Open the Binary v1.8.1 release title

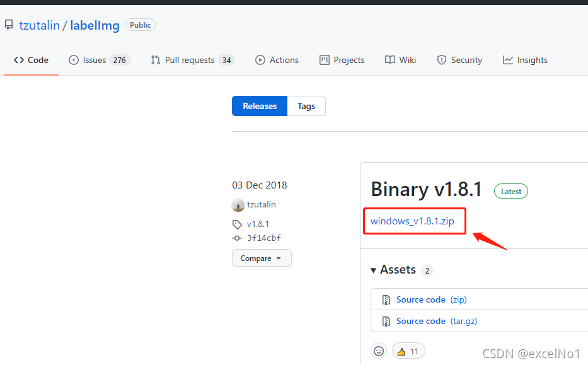pyautogui.click(x=427, y=189)
